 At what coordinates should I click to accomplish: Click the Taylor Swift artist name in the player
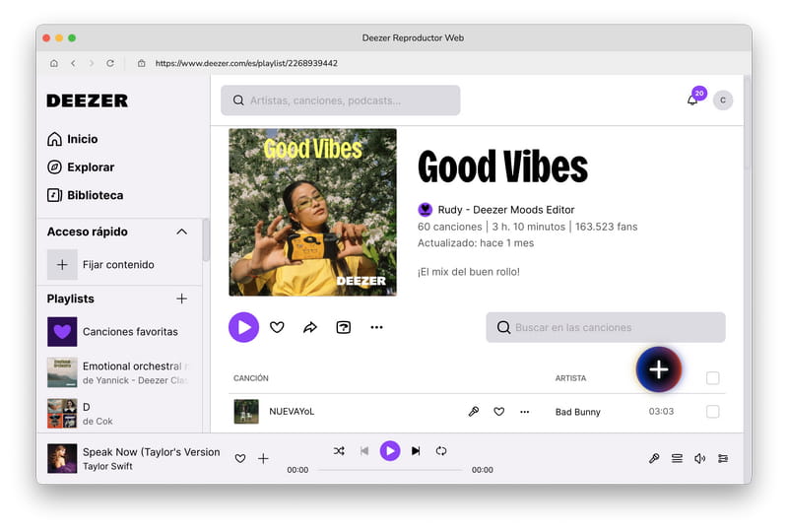pyautogui.click(x=107, y=466)
